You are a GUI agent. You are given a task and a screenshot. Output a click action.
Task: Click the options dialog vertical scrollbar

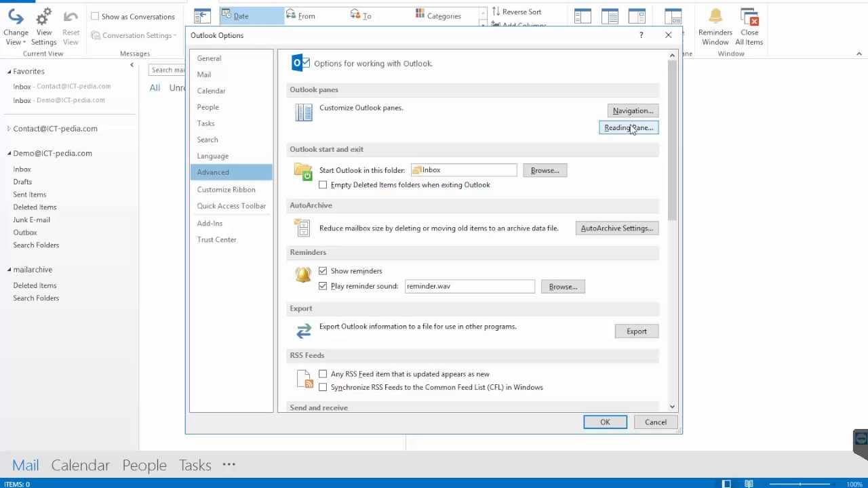click(x=673, y=140)
